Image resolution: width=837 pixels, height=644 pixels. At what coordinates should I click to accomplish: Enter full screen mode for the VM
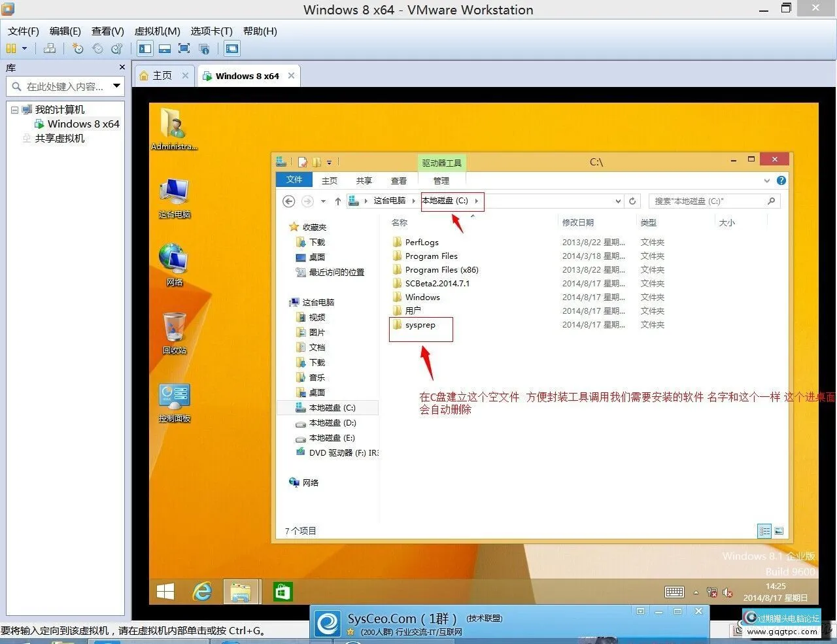pyautogui.click(x=186, y=48)
